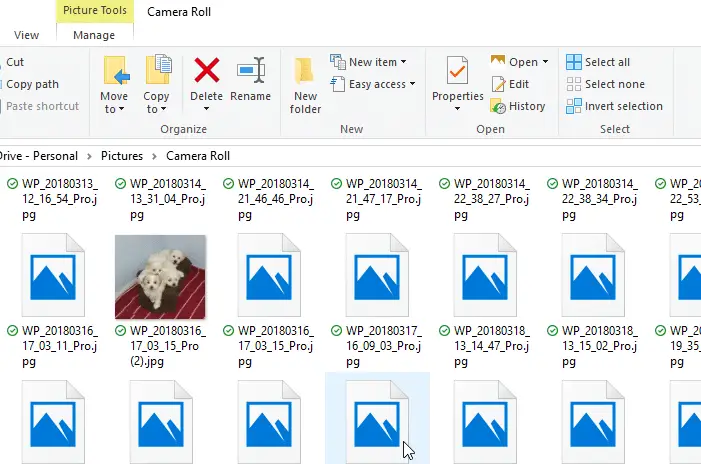Click the Properties checkmark icon
The height and width of the screenshot is (464, 701).
pyautogui.click(x=457, y=71)
